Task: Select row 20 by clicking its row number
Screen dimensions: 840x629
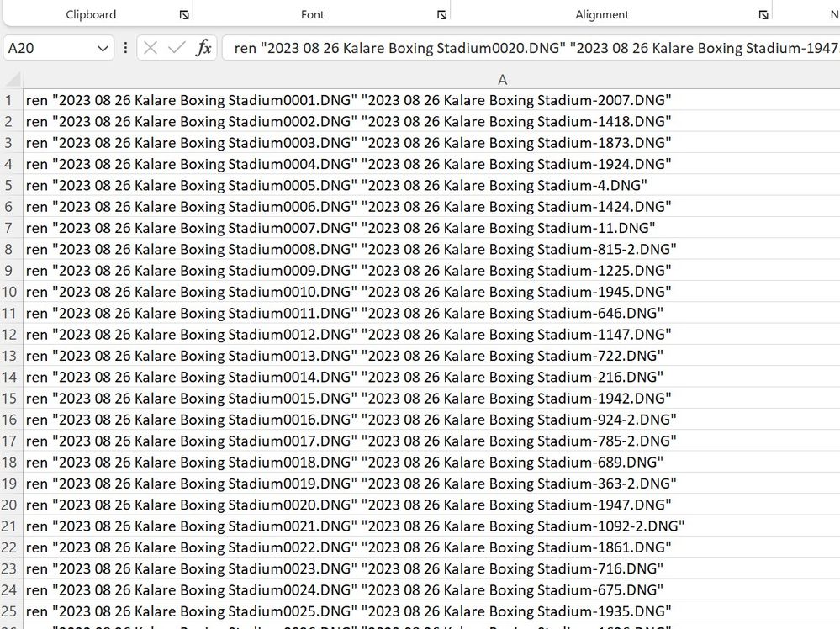Action: click(x=9, y=505)
